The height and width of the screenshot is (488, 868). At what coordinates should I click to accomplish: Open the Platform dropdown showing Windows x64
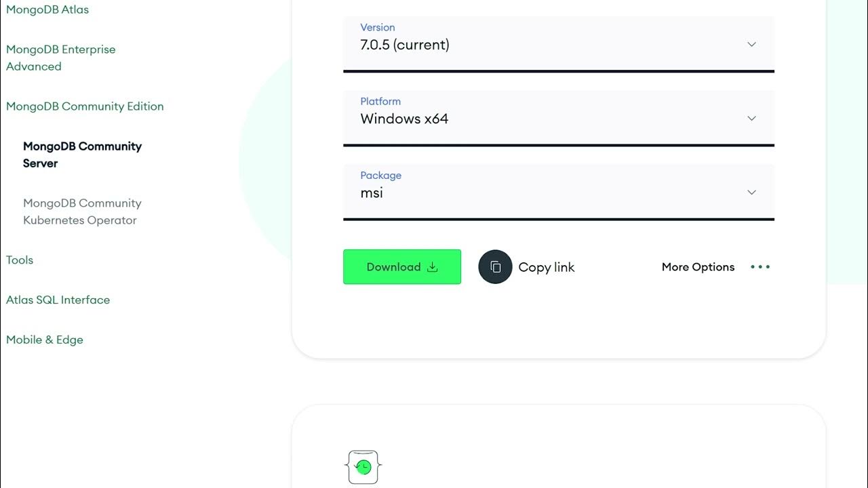[558, 119]
